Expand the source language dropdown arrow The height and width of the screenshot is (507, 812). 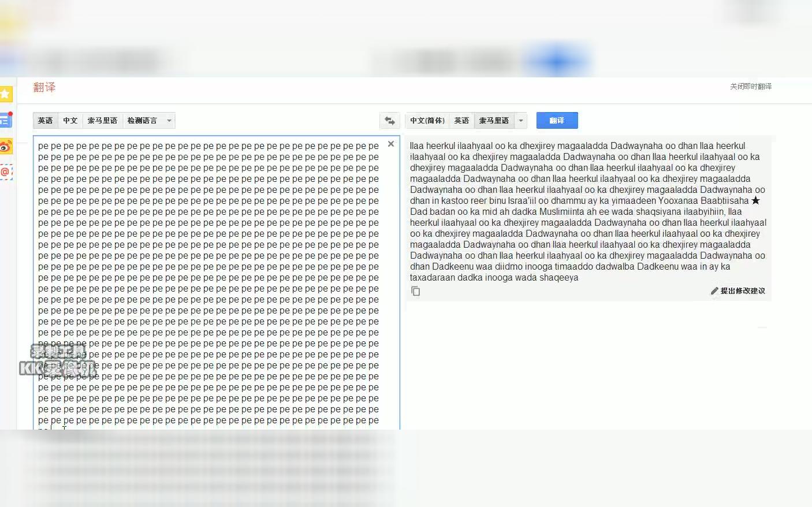coord(169,121)
